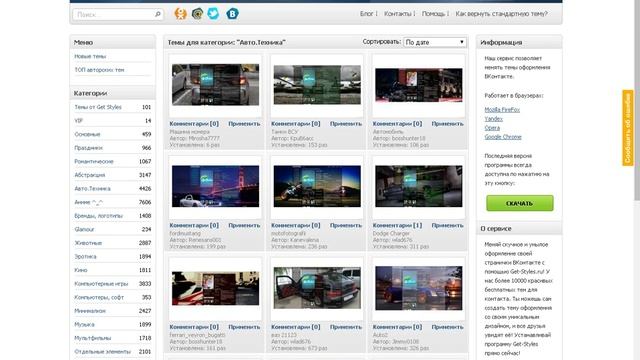Open the Odnoklassniki social icon
Viewport: 640px width, 360px height.
pyautogui.click(x=180, y=14)
